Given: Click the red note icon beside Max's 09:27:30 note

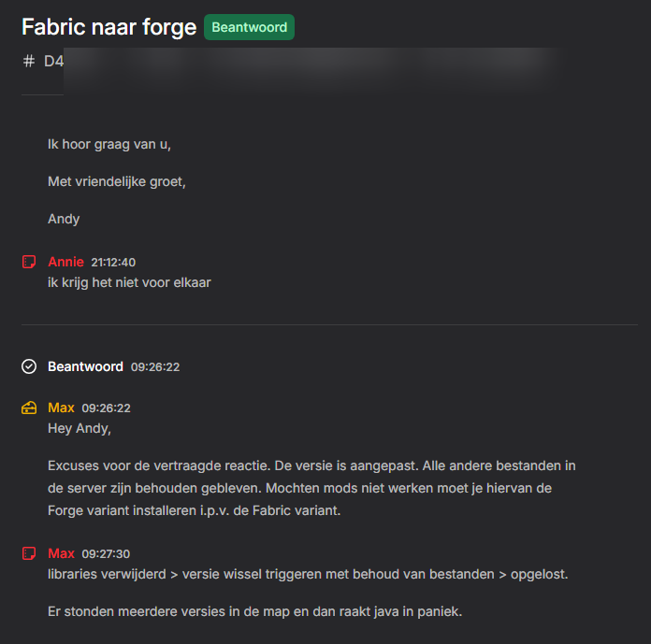Looking at the screenshot, I should click(29, 553).
